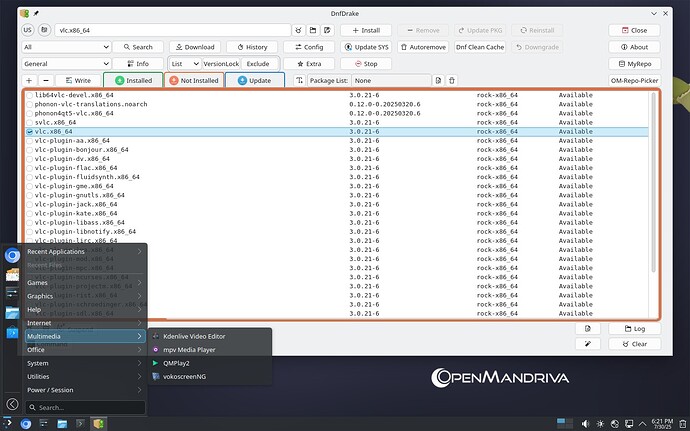
Task: Open the software store icon in the favorites sidebar
Action: [x=12, y=332]
